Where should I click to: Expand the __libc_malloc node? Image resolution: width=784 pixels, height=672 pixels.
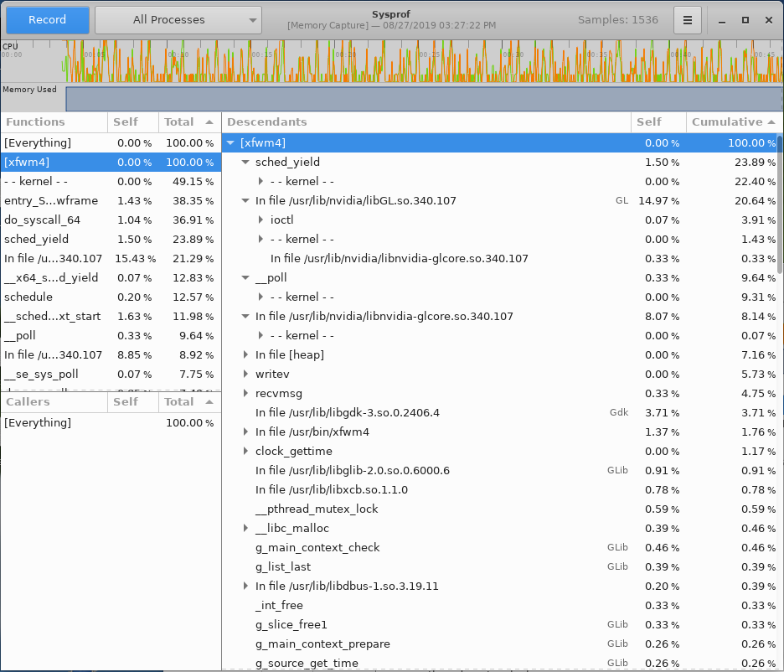[x=245, y=529]
